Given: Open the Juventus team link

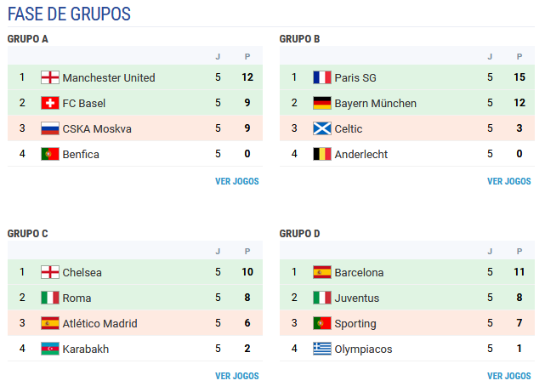Looking at the screenshot, I should 357,298.
